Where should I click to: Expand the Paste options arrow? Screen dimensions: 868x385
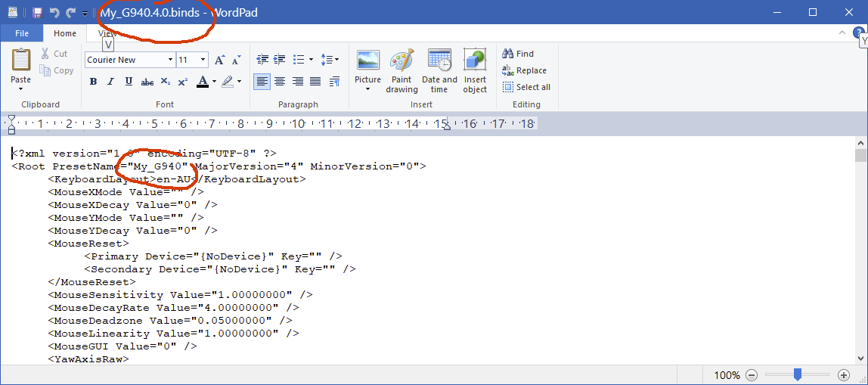(x=21, y=88)
